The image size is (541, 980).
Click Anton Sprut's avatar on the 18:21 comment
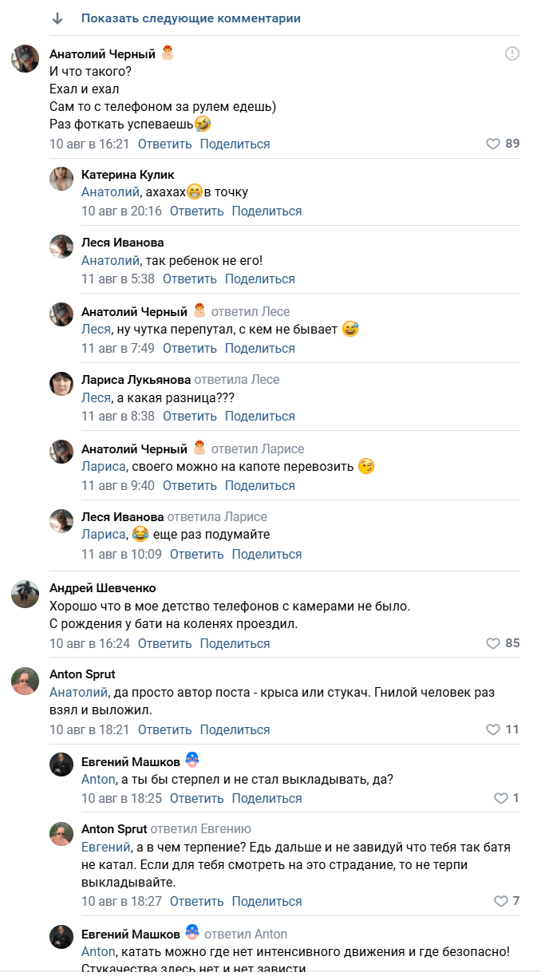[x=26, y=681]
